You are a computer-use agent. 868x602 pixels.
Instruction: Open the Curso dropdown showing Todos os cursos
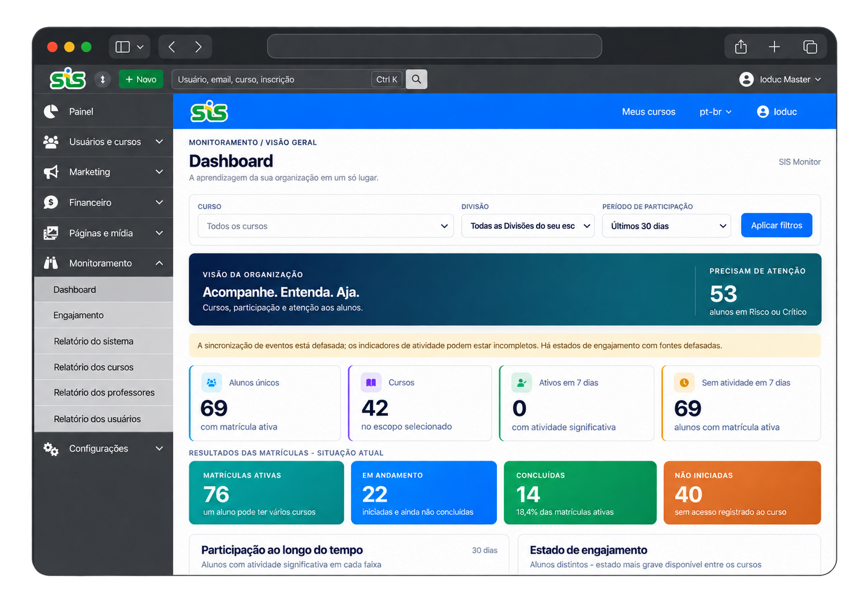point(326,226)
